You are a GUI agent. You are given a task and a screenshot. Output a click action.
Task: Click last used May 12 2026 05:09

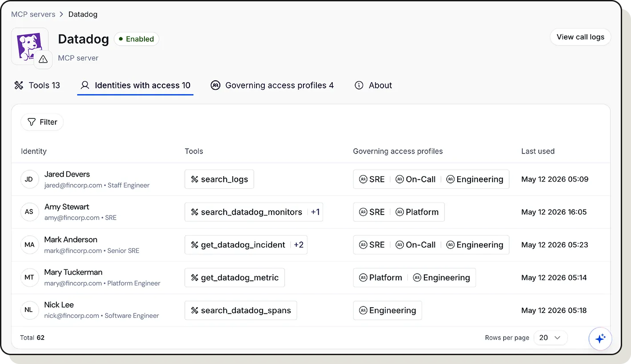(555, 179)
